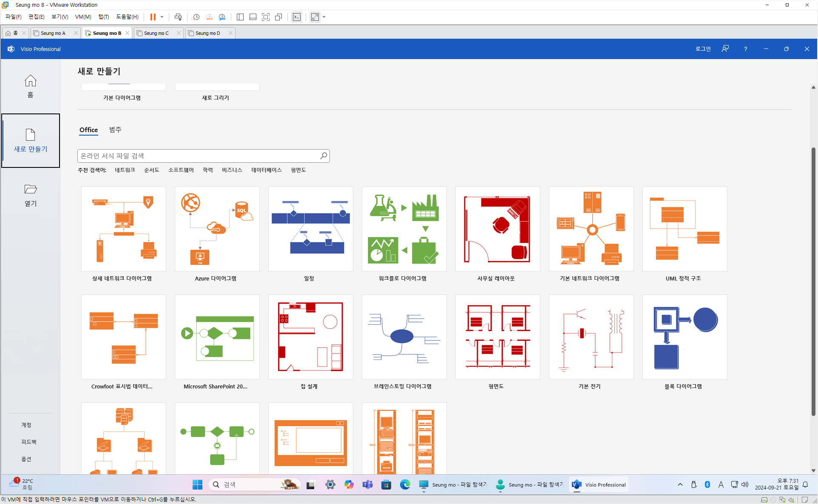The width and height of the screenshot is (818, 504).
Task: Select the Azure 다이어그램 template thumbnail
Action: tap(217, 229)
